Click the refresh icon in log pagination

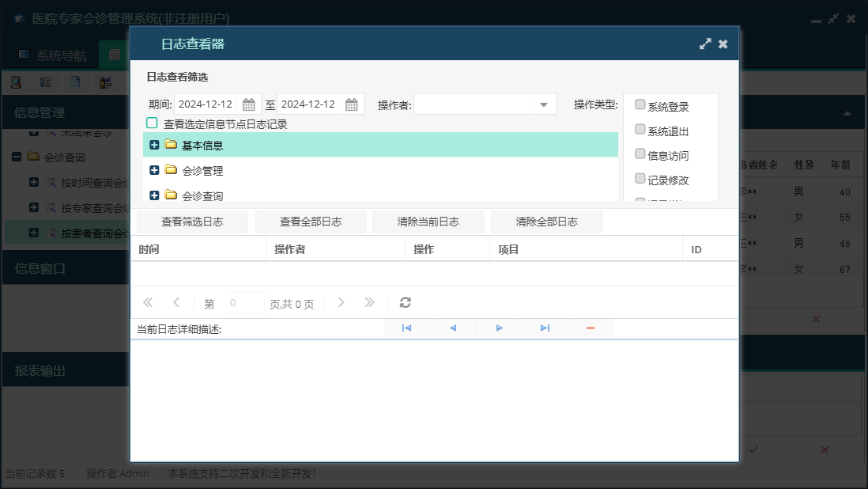[x=406, y=302]
